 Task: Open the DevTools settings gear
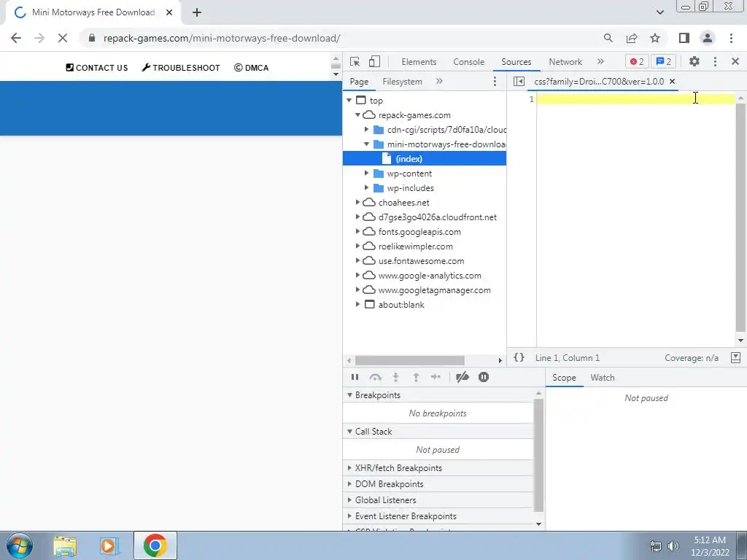coord(694,61)
